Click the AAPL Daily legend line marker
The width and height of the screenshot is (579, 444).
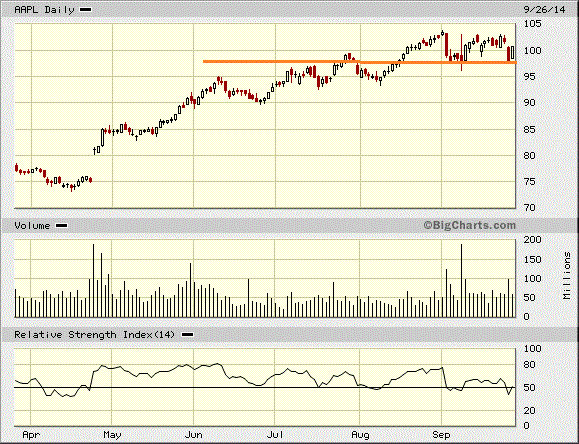coord(86,10)
